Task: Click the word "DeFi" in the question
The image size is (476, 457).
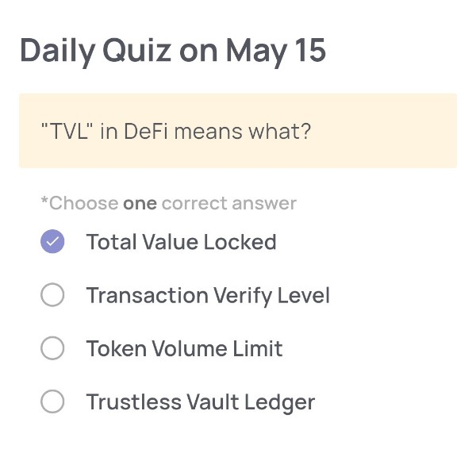Action: tap(146, 132)
